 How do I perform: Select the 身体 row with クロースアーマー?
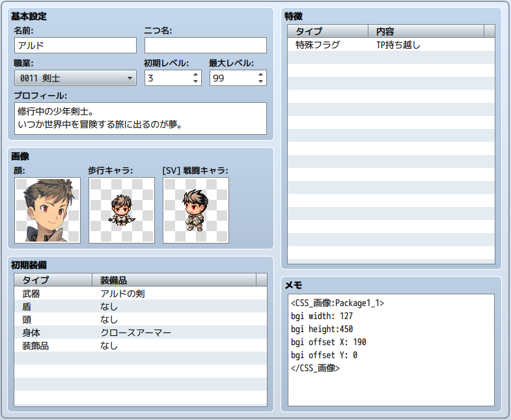(x=141, y=333)
